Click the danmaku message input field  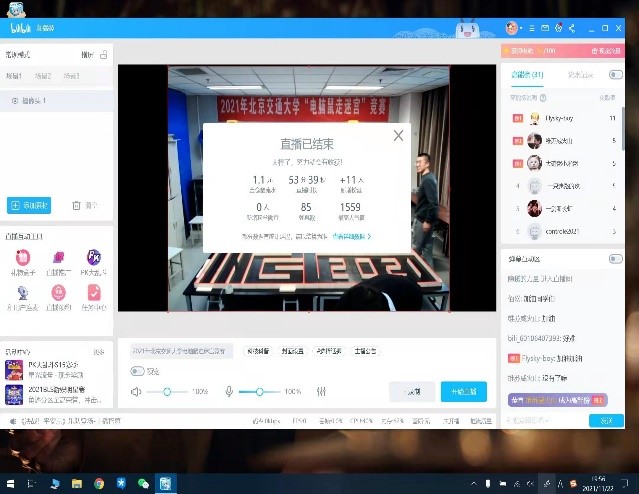pyautogui.click(x=546, y=420)
